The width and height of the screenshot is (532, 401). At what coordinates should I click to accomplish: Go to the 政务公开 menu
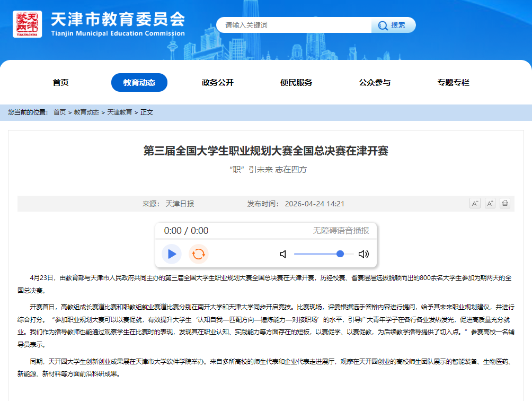[x=217, y=83]
